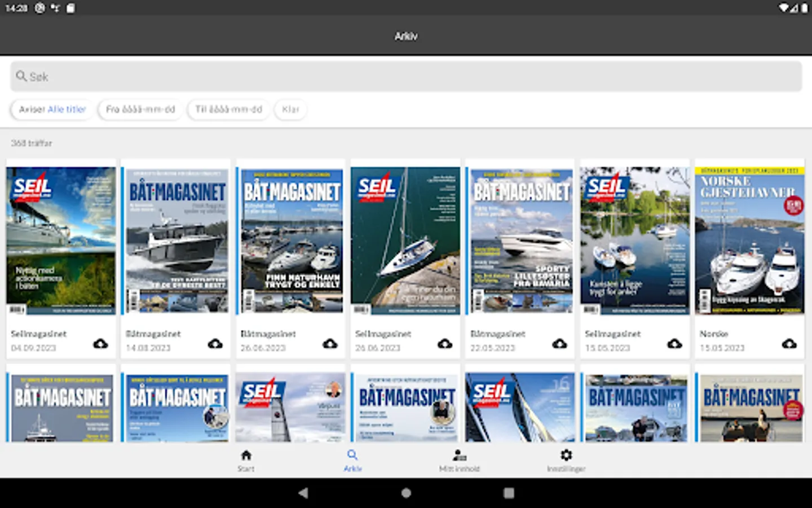Select the Arkiv tab in bottom navigation

pos(352,461)
